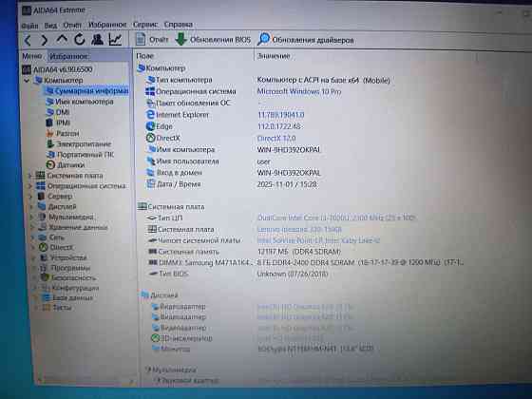This screenshot has height=399, width=532.
Task: Click the Программы tree icon
Action: [x=44, y=268]
